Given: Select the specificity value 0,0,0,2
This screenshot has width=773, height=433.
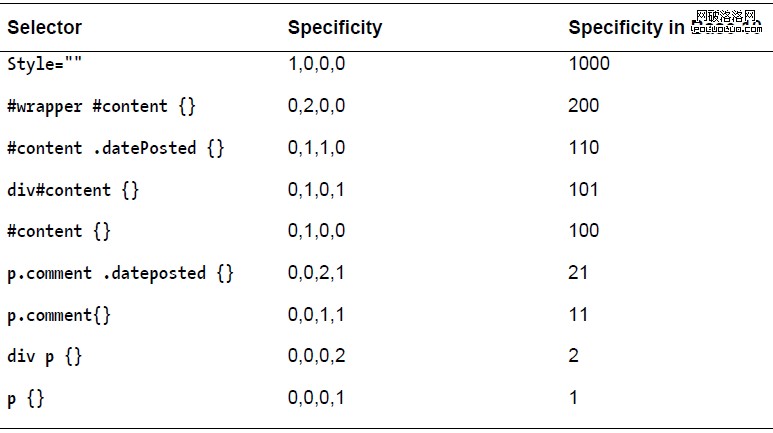Looking at the screenshot, I should point(317,356).
